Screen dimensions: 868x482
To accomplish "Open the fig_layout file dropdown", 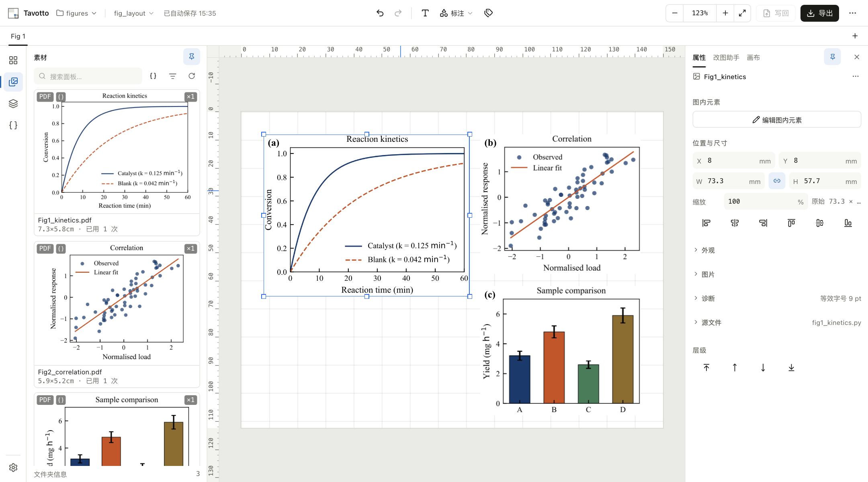I will (134, 13).
